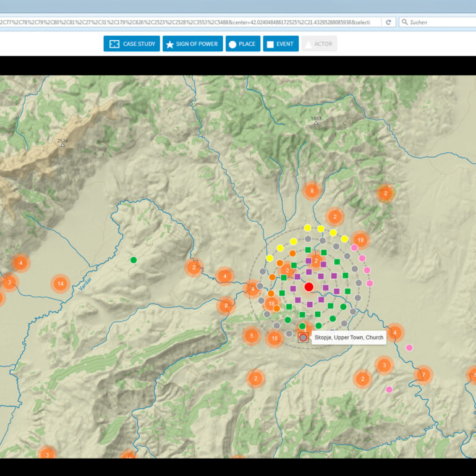
Task: Toggle the EVENT filter button
Action: pyautogui.click(x=281, y=44)
